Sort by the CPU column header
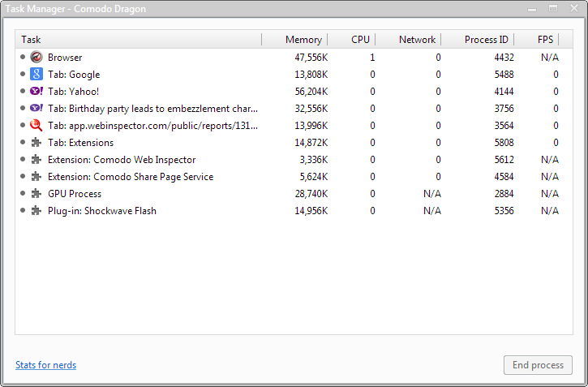The height and width of the screenshot is (387, 588). [x=352, y=40]
